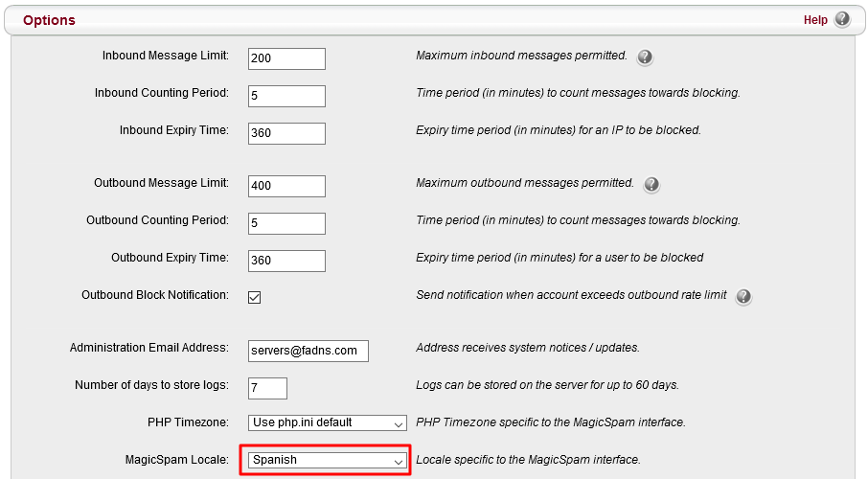Click the Options panel title
Viewport: 868px width, 479px height.
tap(49, 20)
